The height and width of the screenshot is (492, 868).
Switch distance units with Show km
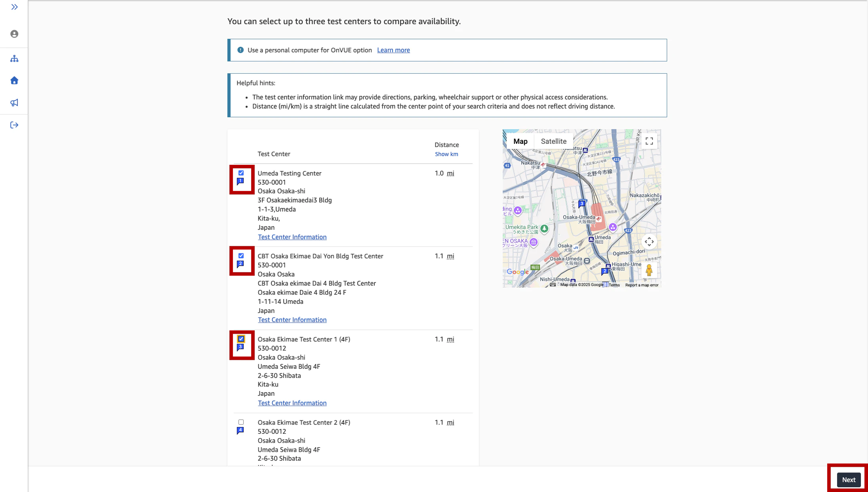446,154
